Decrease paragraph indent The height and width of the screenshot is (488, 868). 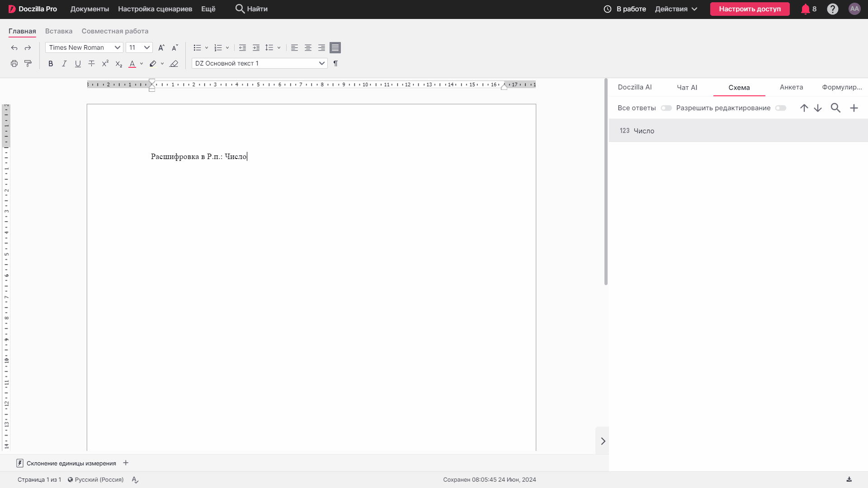242,48
